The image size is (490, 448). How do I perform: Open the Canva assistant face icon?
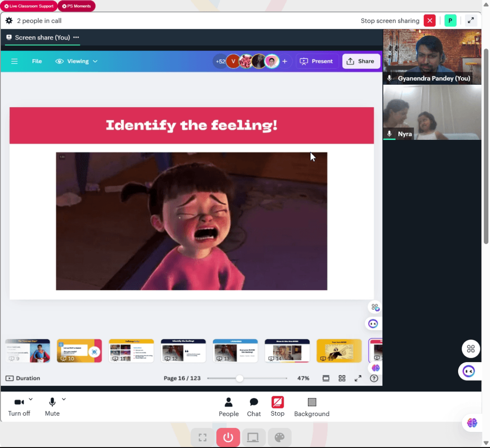click(x=373, y=324)
